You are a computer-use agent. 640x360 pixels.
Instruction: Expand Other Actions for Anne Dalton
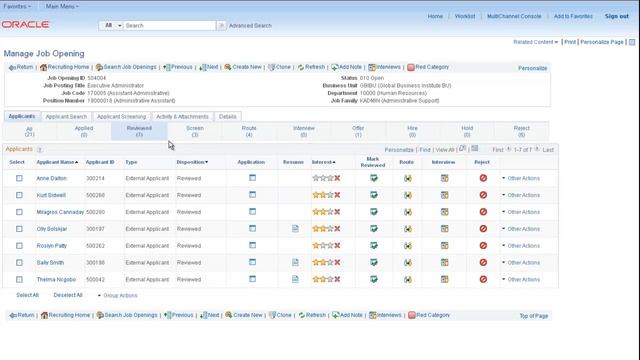tap(521, 178)
